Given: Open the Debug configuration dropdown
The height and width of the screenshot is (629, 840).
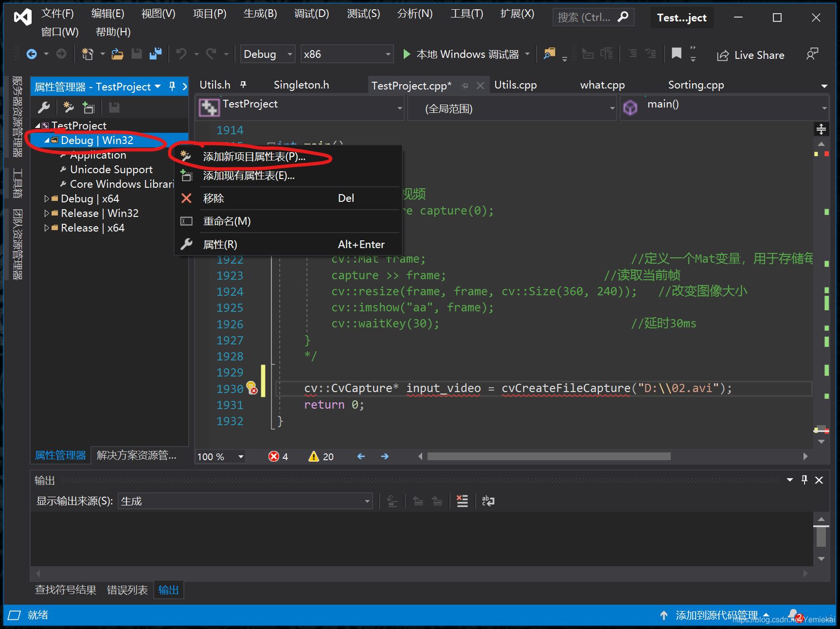Looking at the screenshot, I should click(x=268, y=54).
